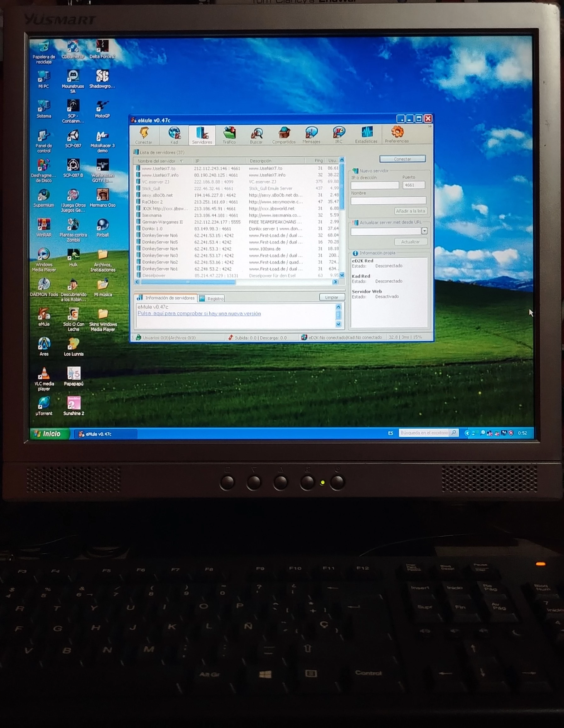Select the WinRAR desktop icon

point(44,228)
